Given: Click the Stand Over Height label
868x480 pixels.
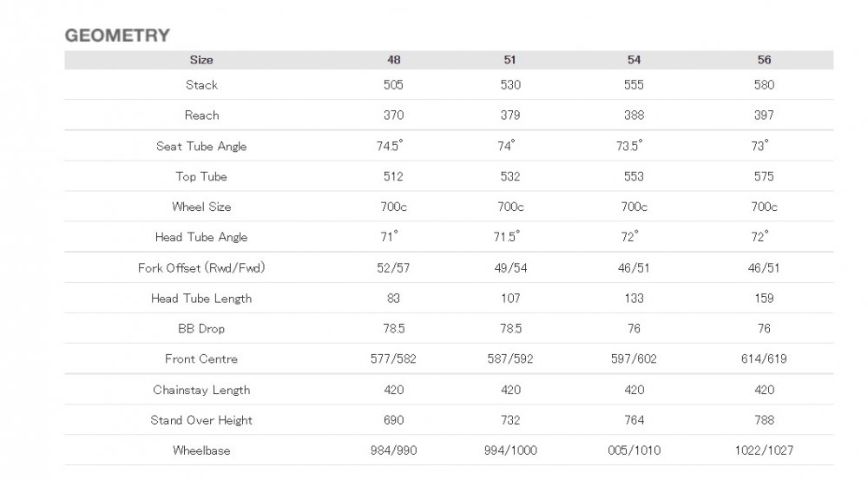Looking at the screenshot, I should click(x=201, y=420).
